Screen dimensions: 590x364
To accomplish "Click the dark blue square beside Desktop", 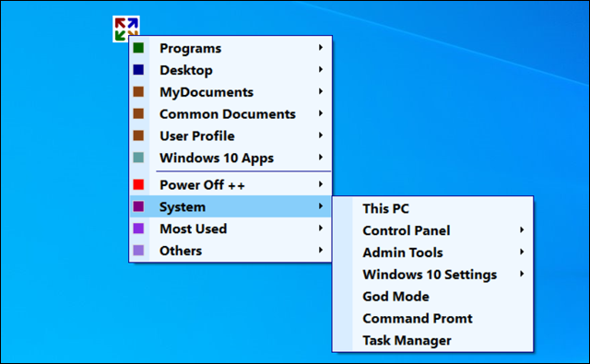I will tap(138, 69).
